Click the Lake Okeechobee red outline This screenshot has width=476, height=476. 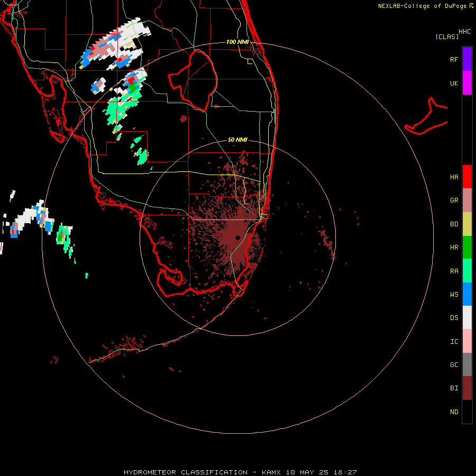point(193,80)
